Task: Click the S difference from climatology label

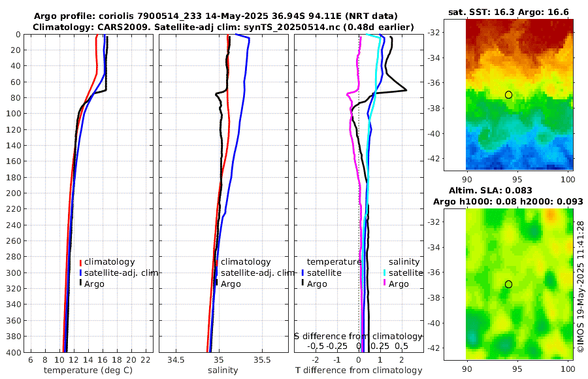Action: pyautogui.click(x=358, y=335)
